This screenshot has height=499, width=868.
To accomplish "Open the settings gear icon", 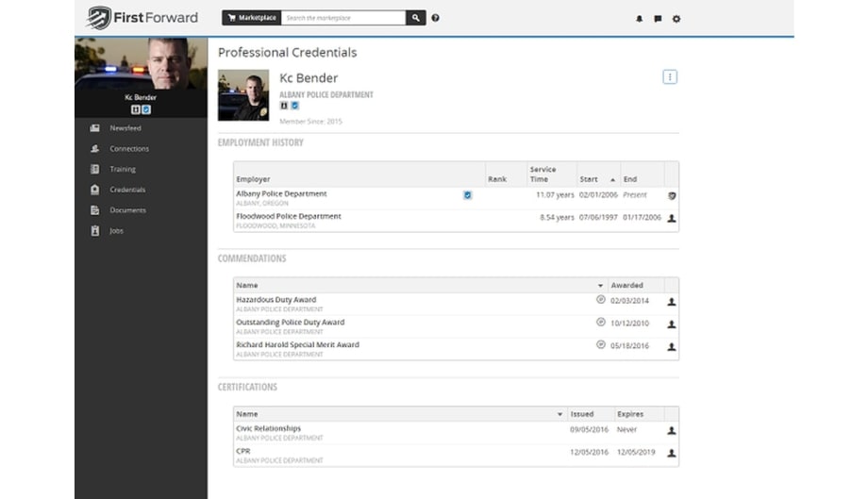I will coord(676,19).
